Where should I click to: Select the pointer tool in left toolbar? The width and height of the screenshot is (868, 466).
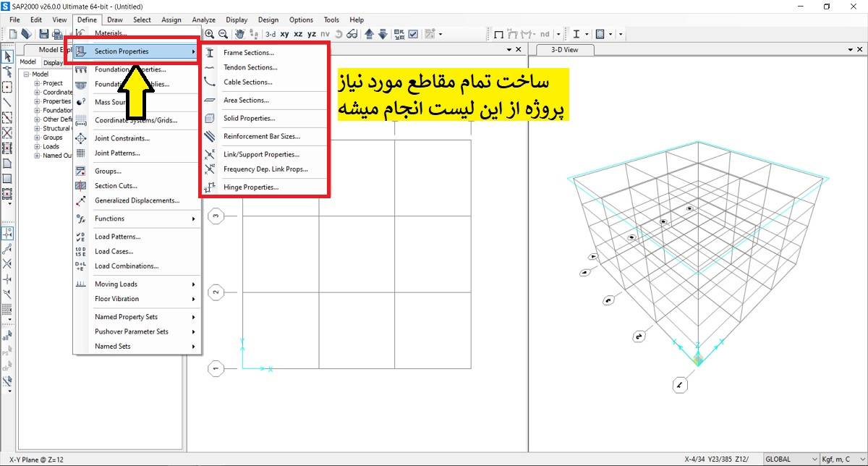coord(7,56)
